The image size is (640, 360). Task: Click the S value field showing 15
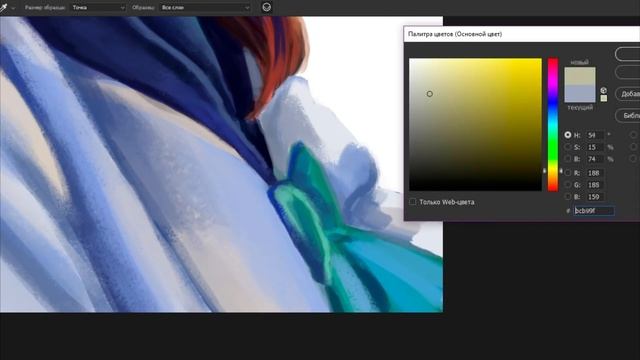point(595,147)
